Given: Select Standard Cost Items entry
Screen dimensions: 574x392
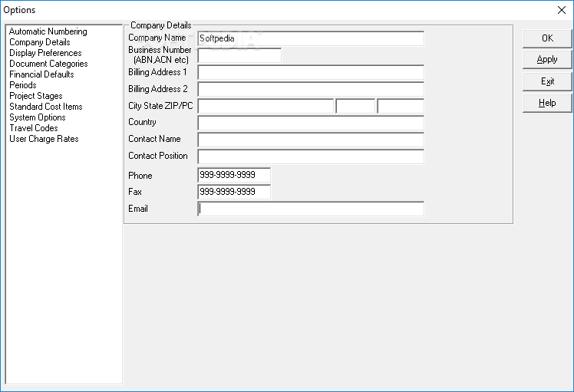Looking at the screenshot, I should (x=46, y=107).
